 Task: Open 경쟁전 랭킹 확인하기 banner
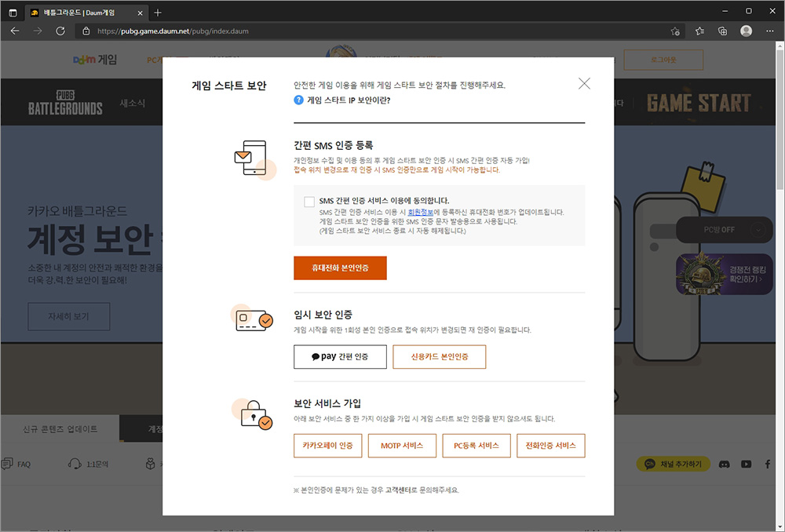[x=724, y=274]
